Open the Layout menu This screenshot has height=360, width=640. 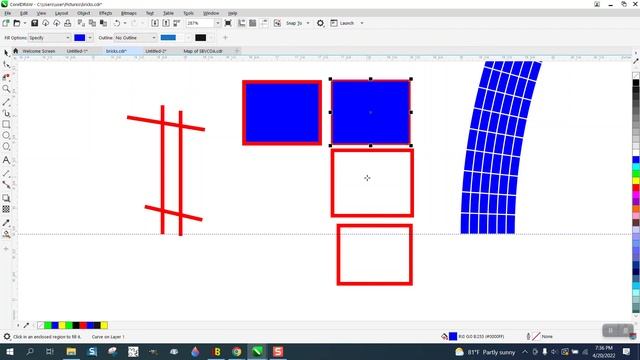pos(61,13)
